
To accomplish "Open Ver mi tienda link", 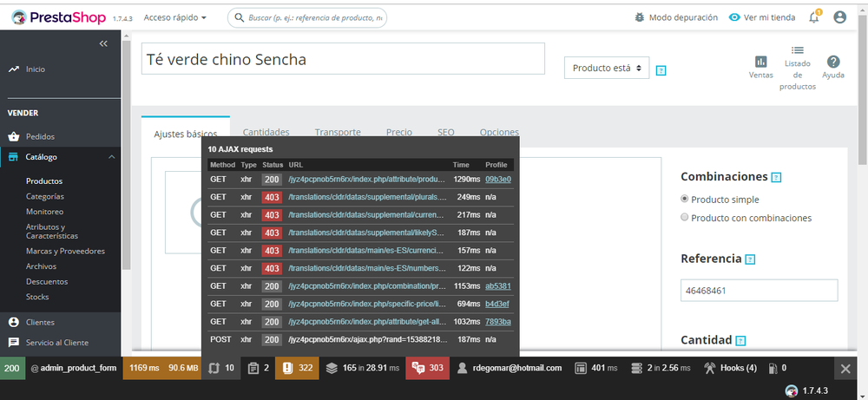I will pyautogui.click(x=762, y=17).
